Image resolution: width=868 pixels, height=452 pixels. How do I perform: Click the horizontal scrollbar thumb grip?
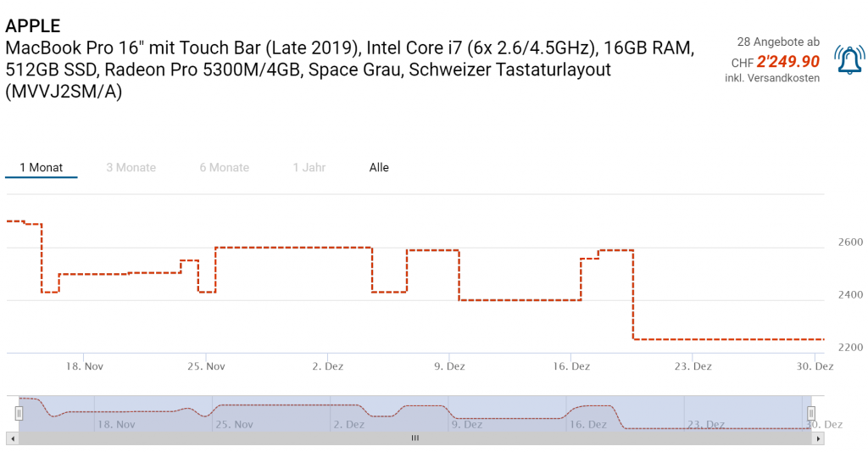(x=415, y=438)
